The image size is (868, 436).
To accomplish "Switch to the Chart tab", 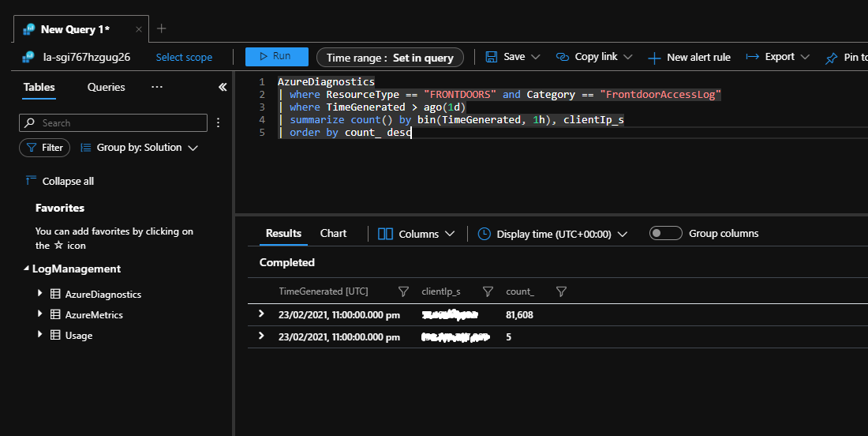I will point(333,233).
